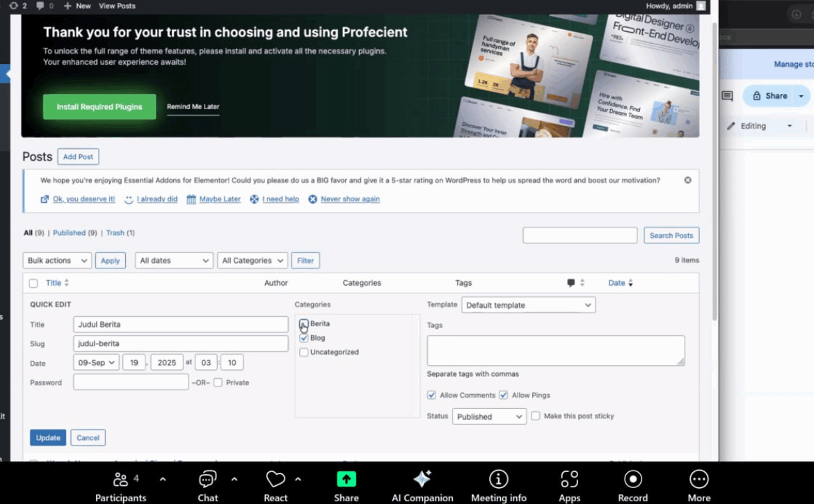Dismiss Essential Addons notice with X icon
Screen dimensions: 814x504
687,180
